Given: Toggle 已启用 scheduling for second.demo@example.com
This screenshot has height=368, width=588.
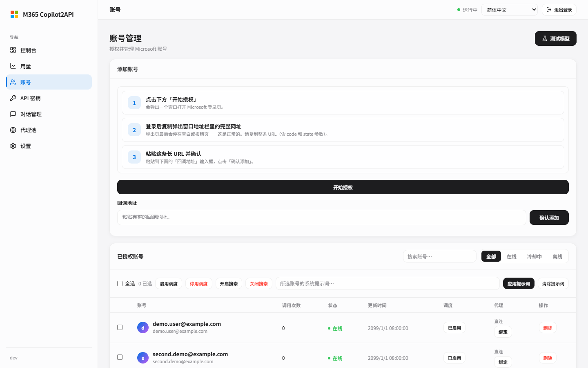Looking at the screenshot, I should [x=454, y=358].
